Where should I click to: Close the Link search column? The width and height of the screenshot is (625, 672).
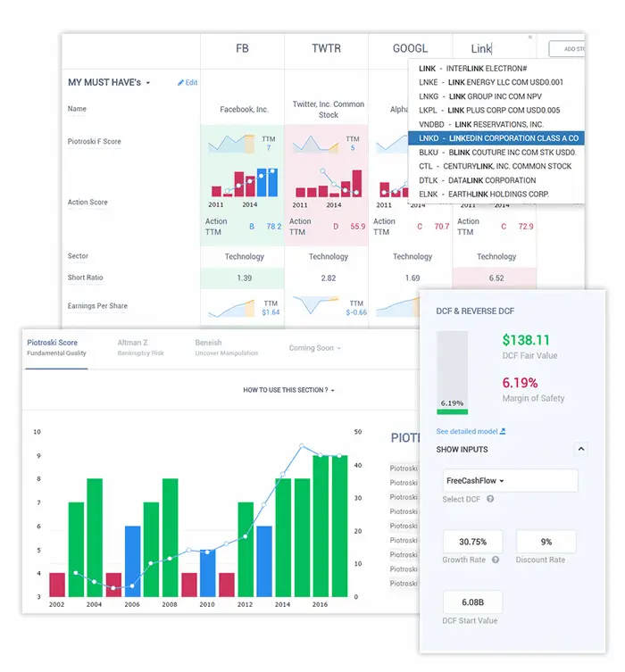coord(530,37)
